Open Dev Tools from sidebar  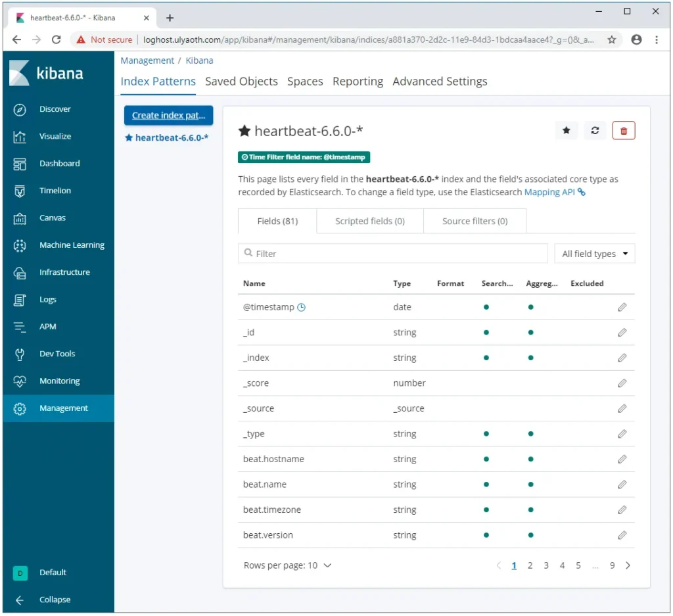(57, 354)
